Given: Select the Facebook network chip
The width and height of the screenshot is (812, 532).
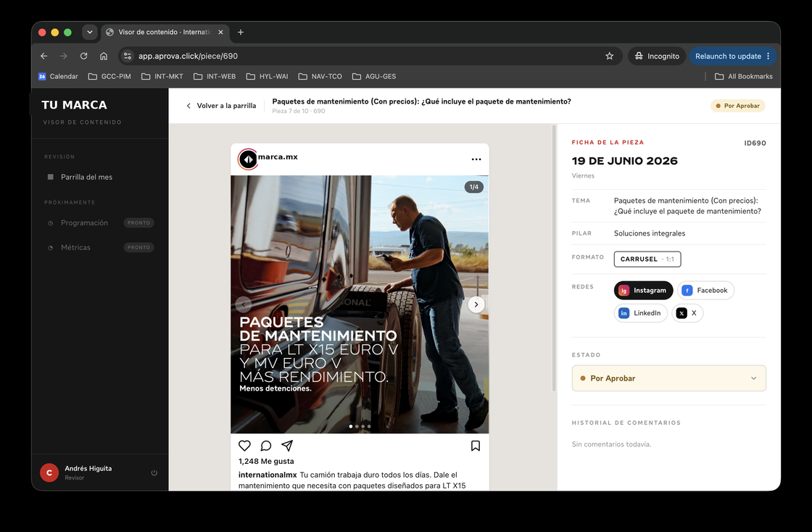Looking at the screenshot, I should [x=705, y=291].
